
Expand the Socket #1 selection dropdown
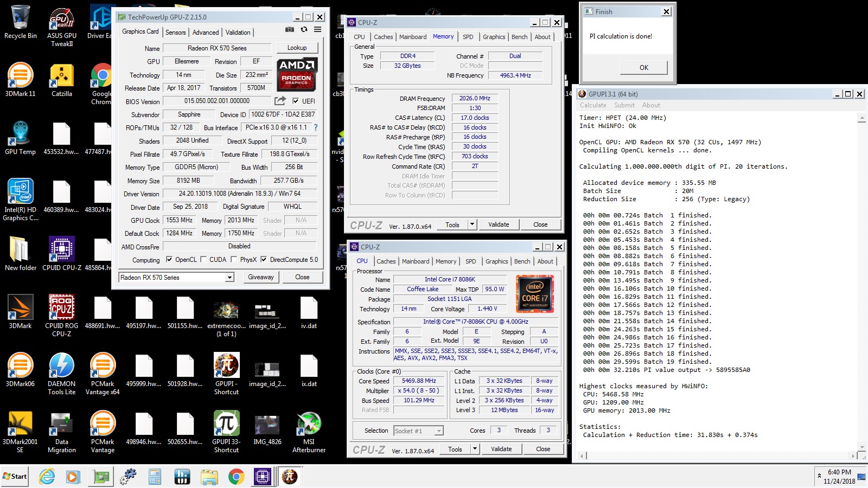tap(439, 431)
